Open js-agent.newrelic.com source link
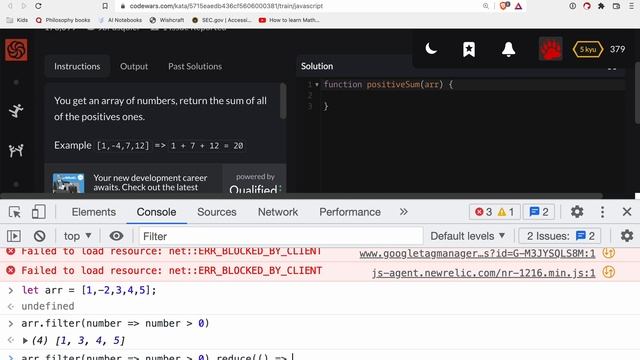Image resolution: width=640 pixels, height=360 pixels. coord(483,273)
